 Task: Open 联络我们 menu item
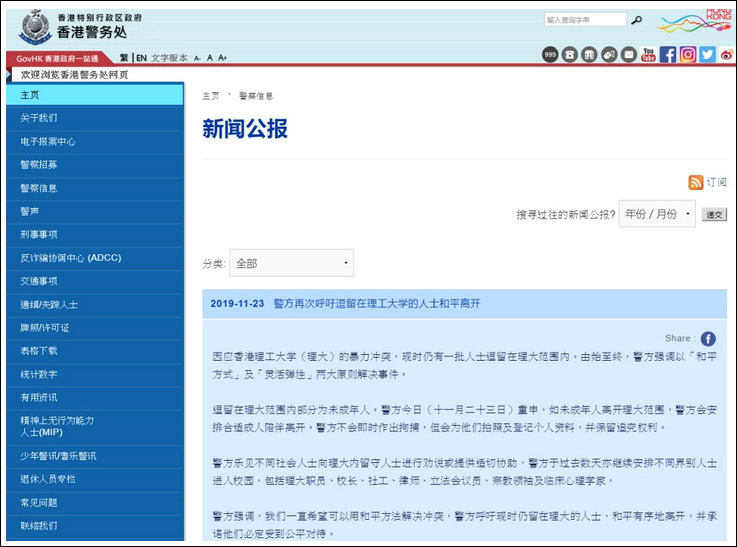pyautogui.click(x=95, y=526)
